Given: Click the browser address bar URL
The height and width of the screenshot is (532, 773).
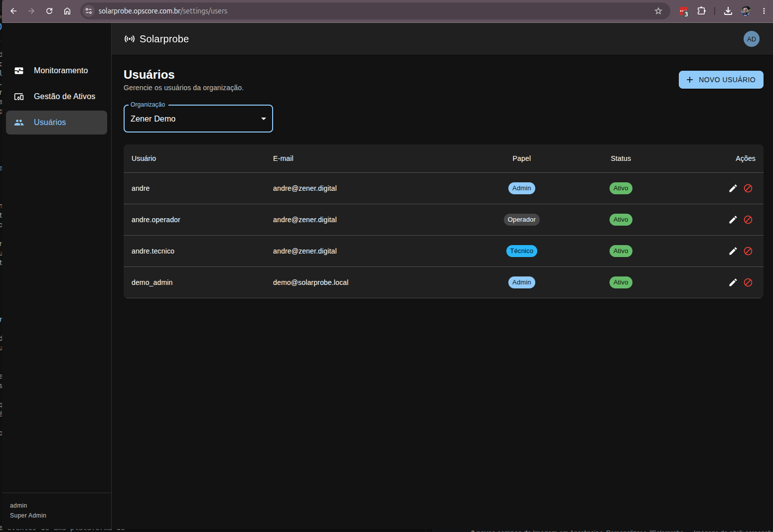Looking at the screenshot, I should click(163, 11).
